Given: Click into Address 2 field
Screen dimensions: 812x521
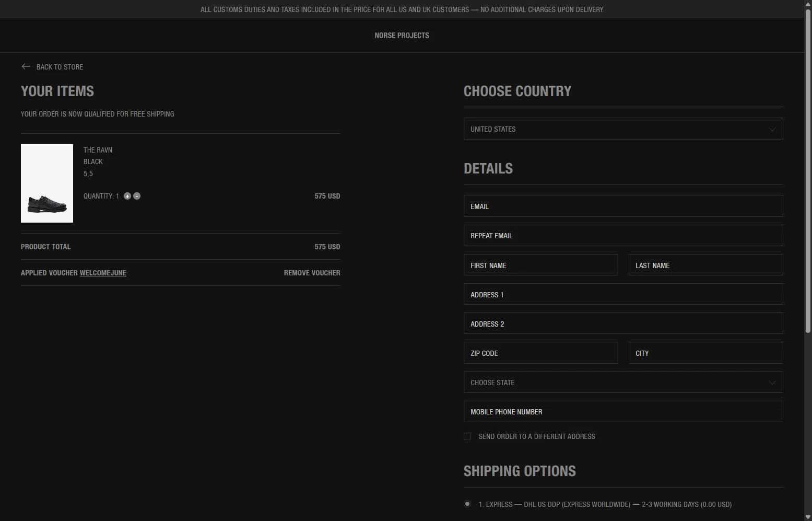Looking at the screenshot, I should (x=623, y=323).
